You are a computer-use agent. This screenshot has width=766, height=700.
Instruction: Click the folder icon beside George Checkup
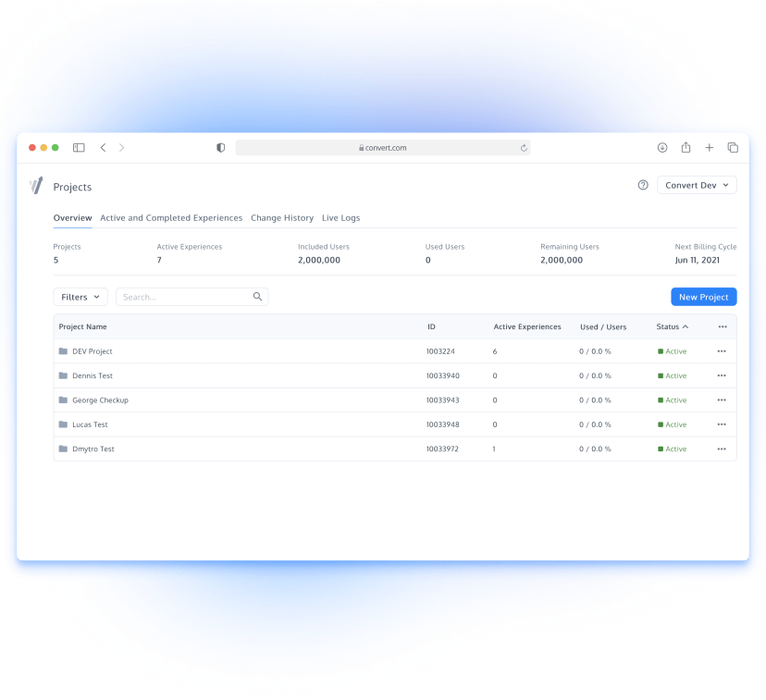[x=64, y=400]
